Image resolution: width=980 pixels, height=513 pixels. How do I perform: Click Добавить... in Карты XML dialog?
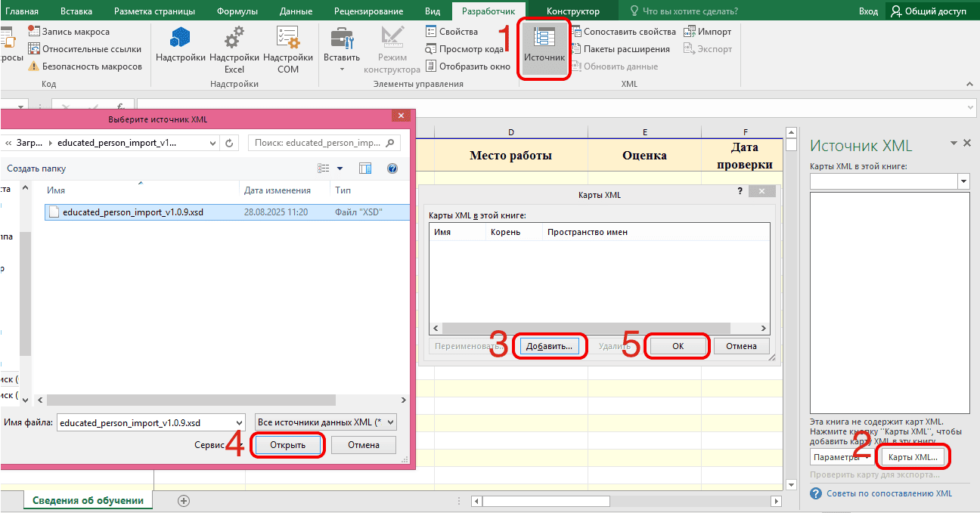[x=551, y=346]
